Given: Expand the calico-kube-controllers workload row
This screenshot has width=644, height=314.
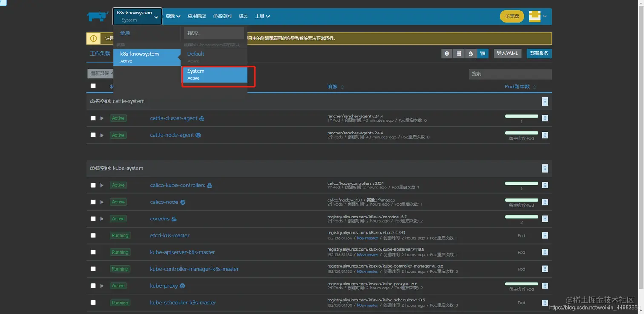Looking at the screenshot, I should click(x=102, y=185).
